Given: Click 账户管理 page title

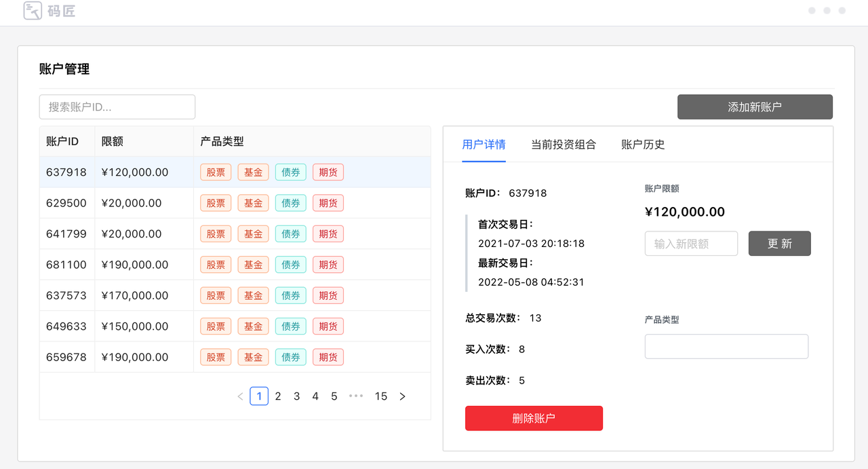Looking at the screenshot, I should (x=64, y=69).
